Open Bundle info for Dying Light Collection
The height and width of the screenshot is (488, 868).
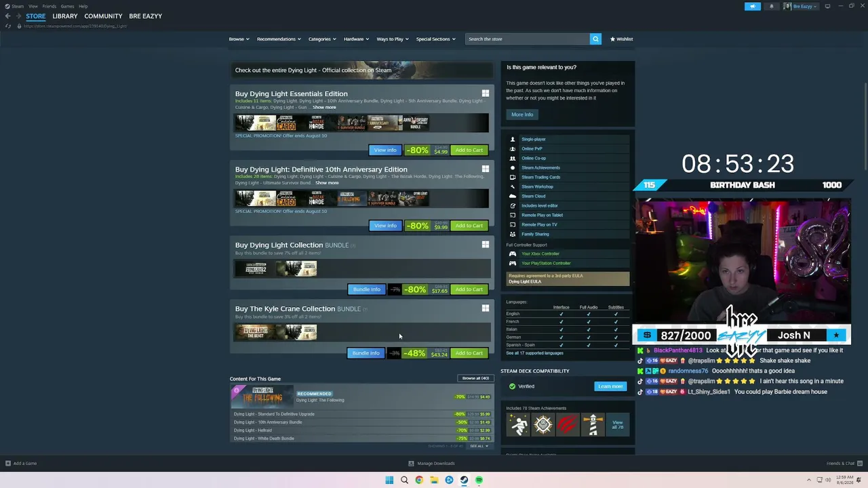pyautogui.click(x=367, y=289)
